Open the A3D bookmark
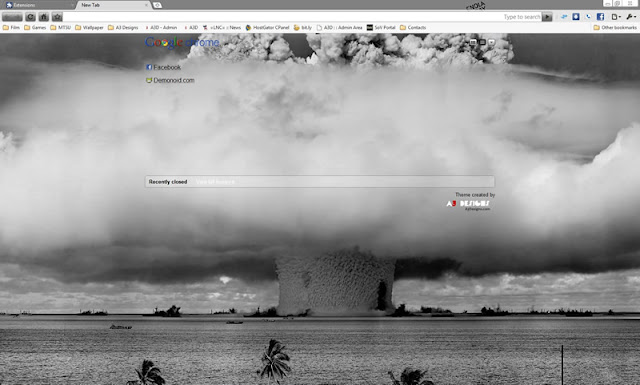This screenshot has width=640, height=385. [x=191, y=28]
